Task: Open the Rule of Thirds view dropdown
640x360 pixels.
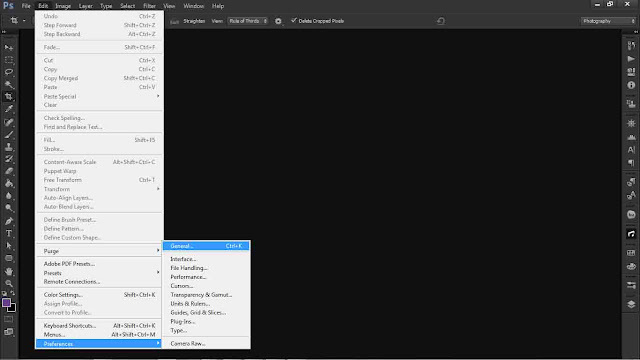Action: point(248,21)
